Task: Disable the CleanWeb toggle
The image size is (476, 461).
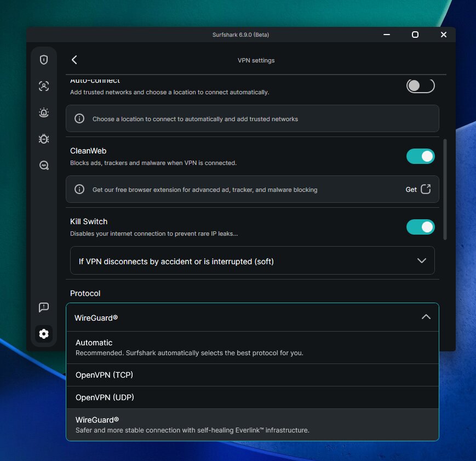Action: coord(420,156)
